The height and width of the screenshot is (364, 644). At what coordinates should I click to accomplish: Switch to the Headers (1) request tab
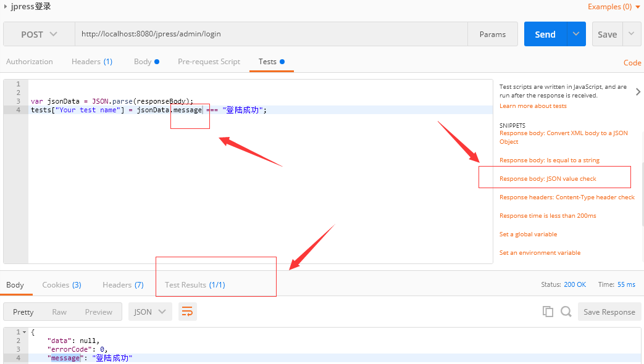[x=92, y=62]
